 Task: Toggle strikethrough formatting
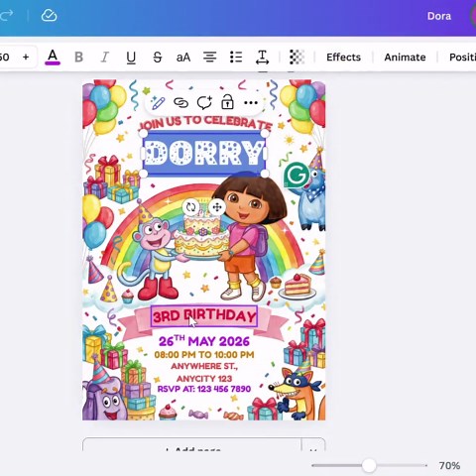[158, 58]
